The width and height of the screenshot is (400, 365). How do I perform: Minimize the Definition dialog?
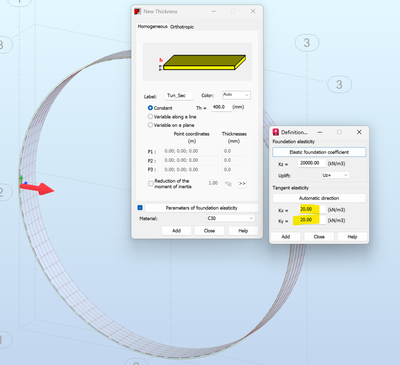click(320, 132)
